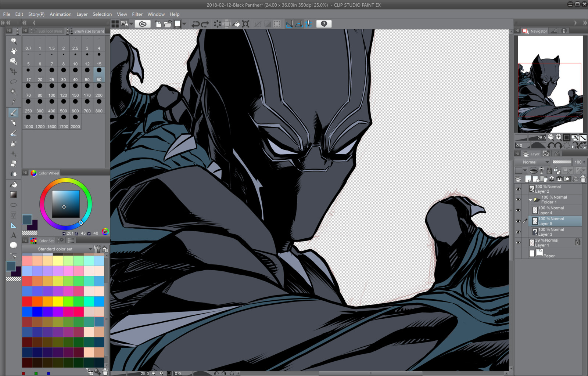The width and height of the screenshot is (588, 376).
Task: Open the layer color dropdown arrow
Action: pos(525,170)
